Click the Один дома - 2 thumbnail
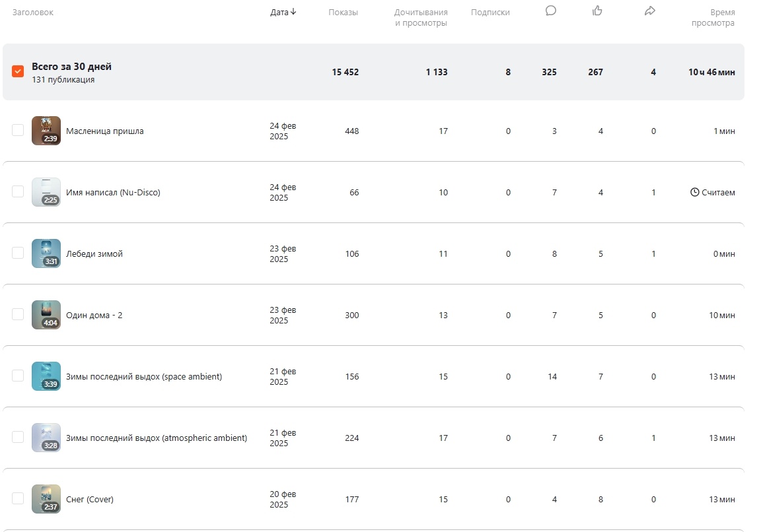The height and width of the screenshot is (532, 761). point(46,315)
